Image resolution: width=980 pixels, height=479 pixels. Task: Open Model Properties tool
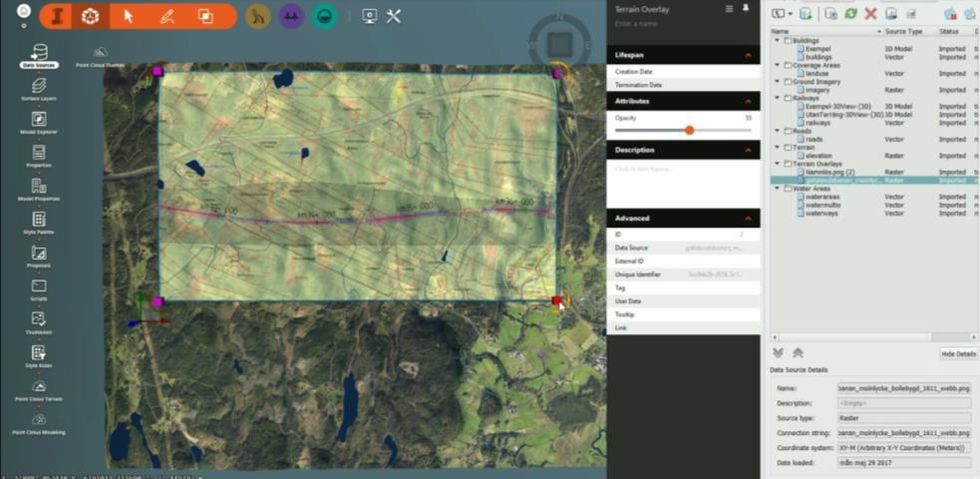[39, 190]
